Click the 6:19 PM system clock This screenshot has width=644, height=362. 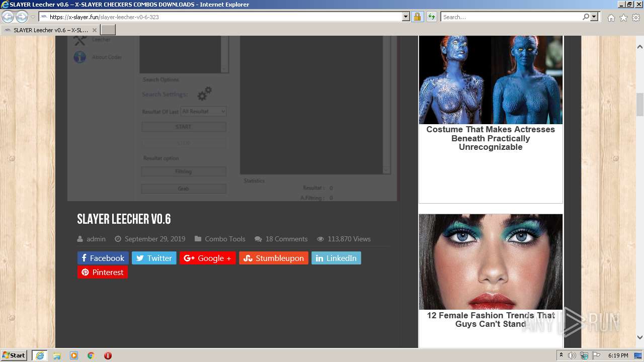pyautogui.click(x=618, y=355)
